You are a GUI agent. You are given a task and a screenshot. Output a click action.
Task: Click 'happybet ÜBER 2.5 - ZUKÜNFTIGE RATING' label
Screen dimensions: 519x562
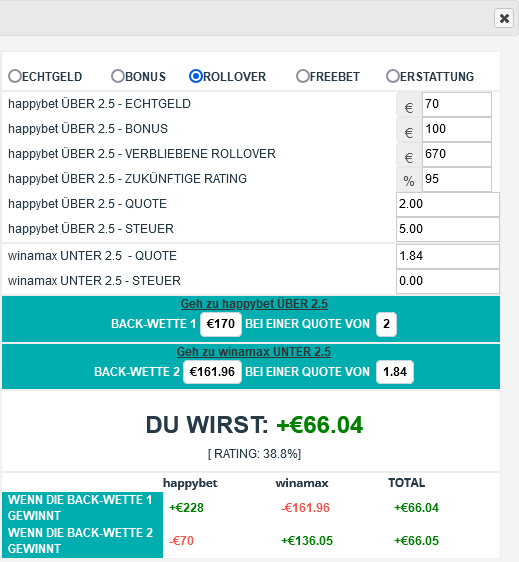pyautogui.click(x=127, y=179)
